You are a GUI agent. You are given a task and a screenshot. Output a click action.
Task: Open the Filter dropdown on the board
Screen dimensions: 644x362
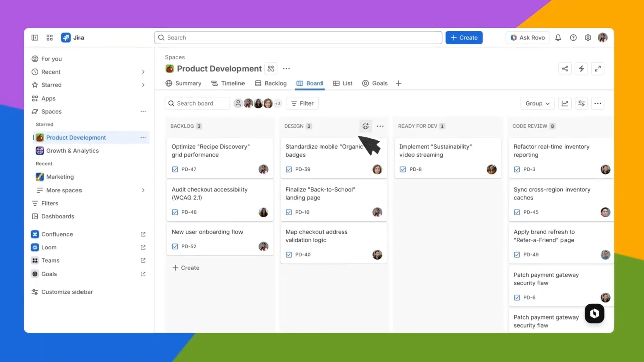[302, 103]
